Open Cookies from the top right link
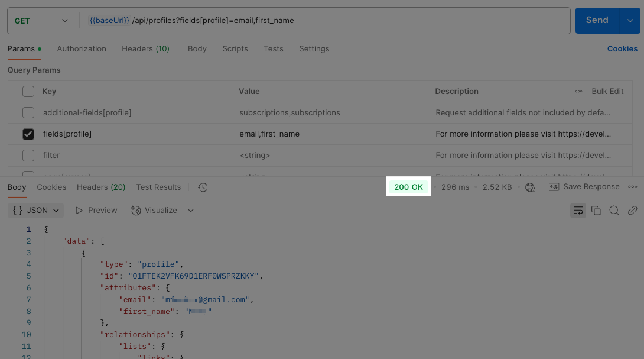644x359 pixels. pos(622,48)
